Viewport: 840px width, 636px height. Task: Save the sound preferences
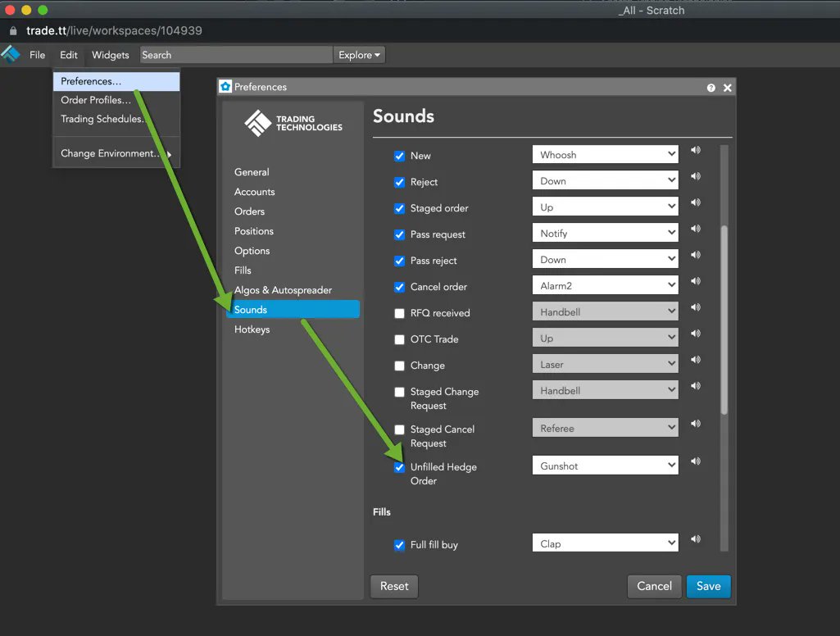708,587
